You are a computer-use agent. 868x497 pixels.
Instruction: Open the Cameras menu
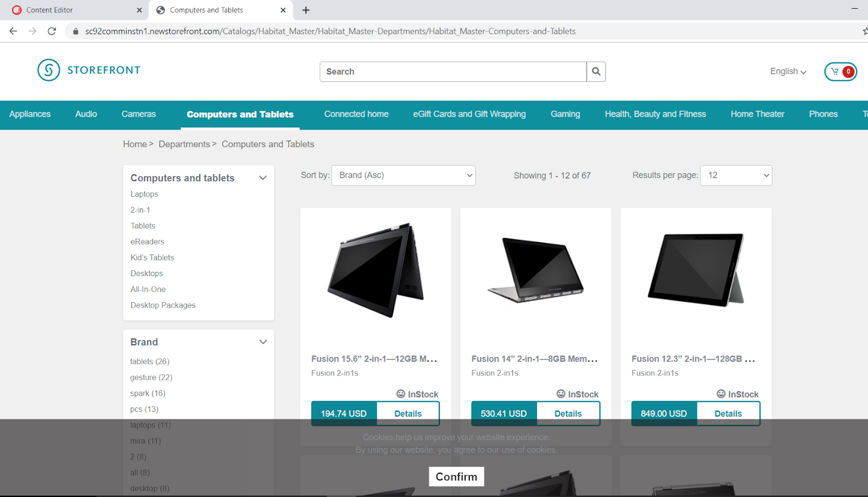click(139, 114)
